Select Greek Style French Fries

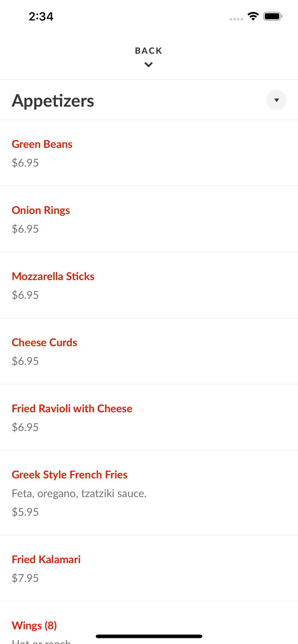click(x=69, y=475)
